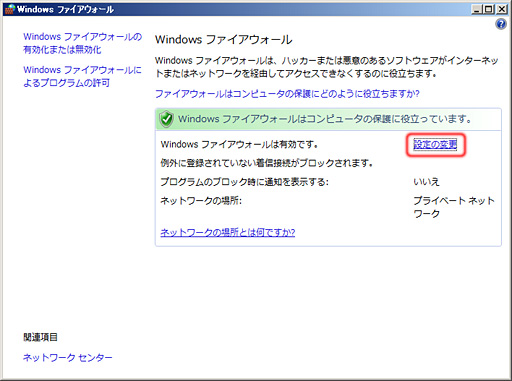
Task: Click the green status banner text
Action: tap(325, 119)
